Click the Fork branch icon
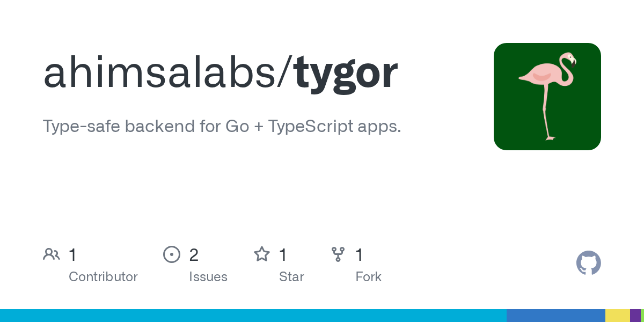 [338, 254]
